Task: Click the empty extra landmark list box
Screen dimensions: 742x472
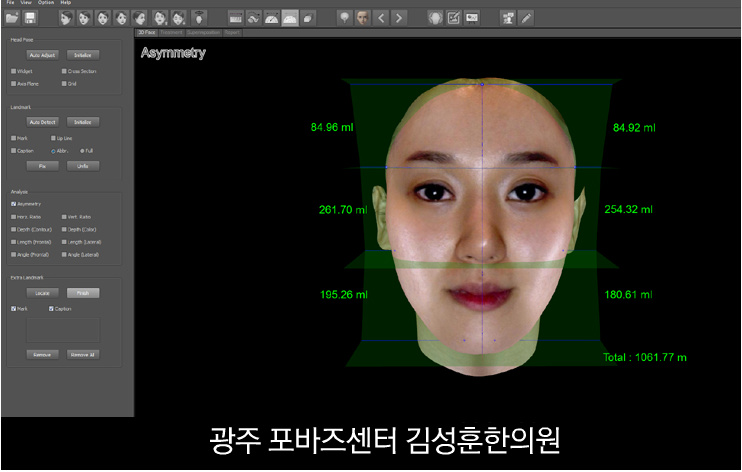Action: (63, 330)
